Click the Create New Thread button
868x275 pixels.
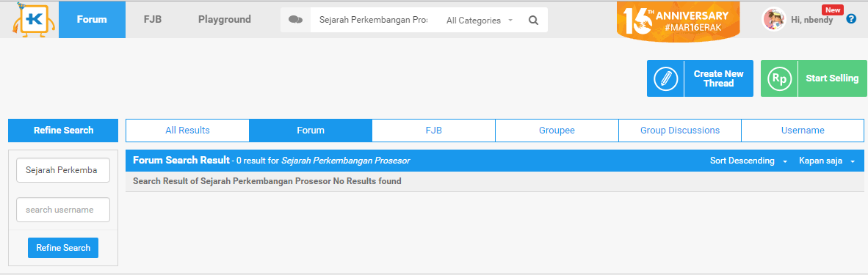pyautogui.click(x=700, y=78)
